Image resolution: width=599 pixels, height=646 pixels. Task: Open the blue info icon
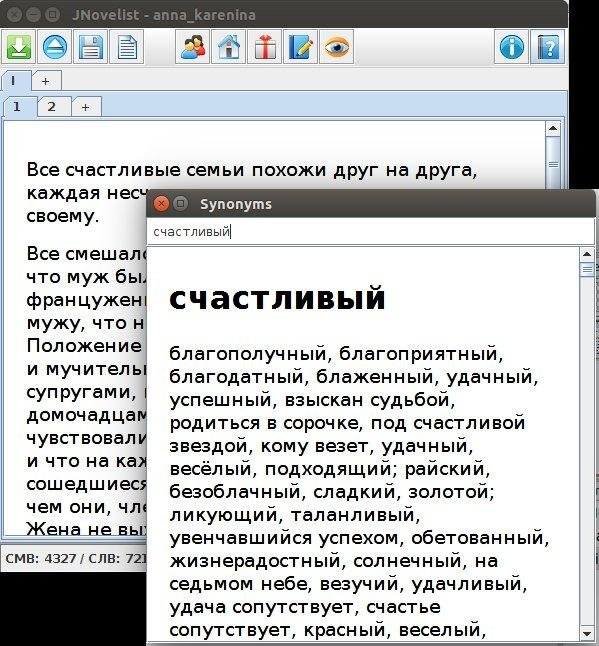[x=512, y=47]
